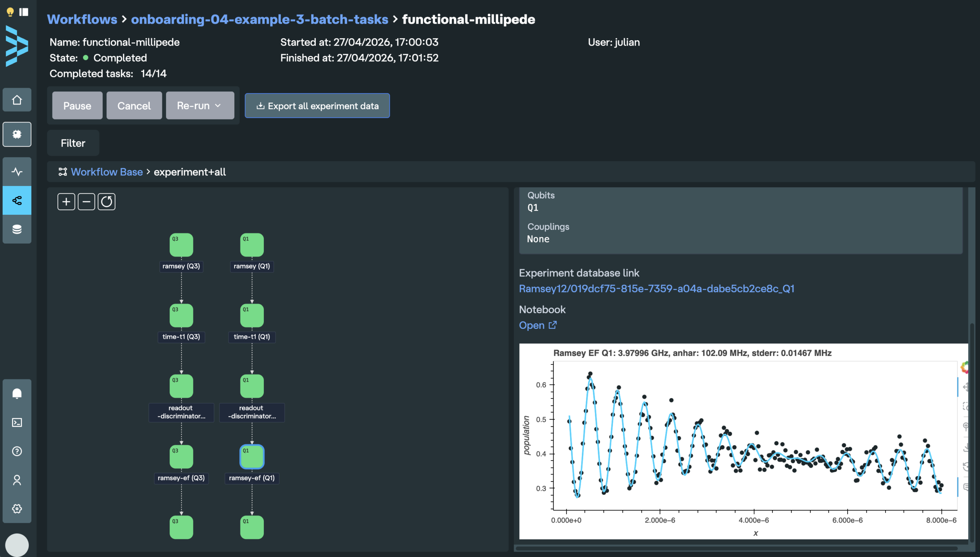Reset the workflow graph view

106,201
